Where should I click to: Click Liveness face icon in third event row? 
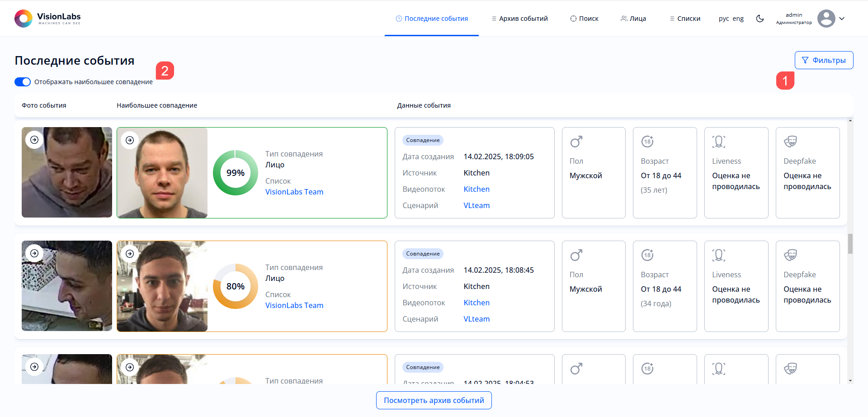click(x=719, y=369)
